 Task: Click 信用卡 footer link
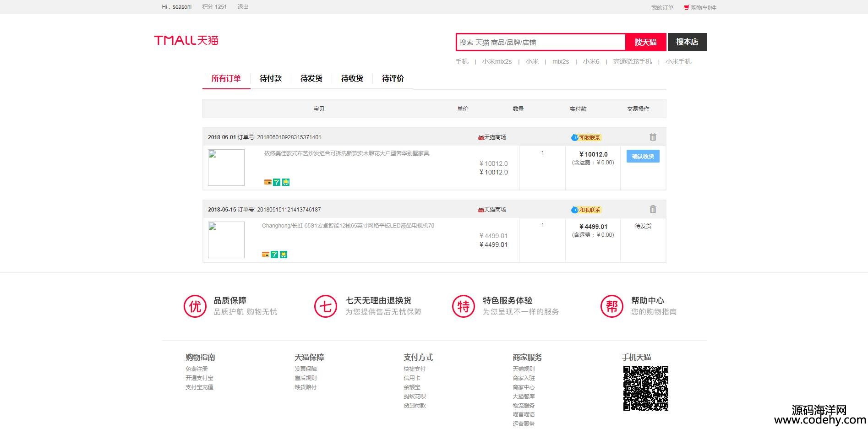click(x=412, y=378)
